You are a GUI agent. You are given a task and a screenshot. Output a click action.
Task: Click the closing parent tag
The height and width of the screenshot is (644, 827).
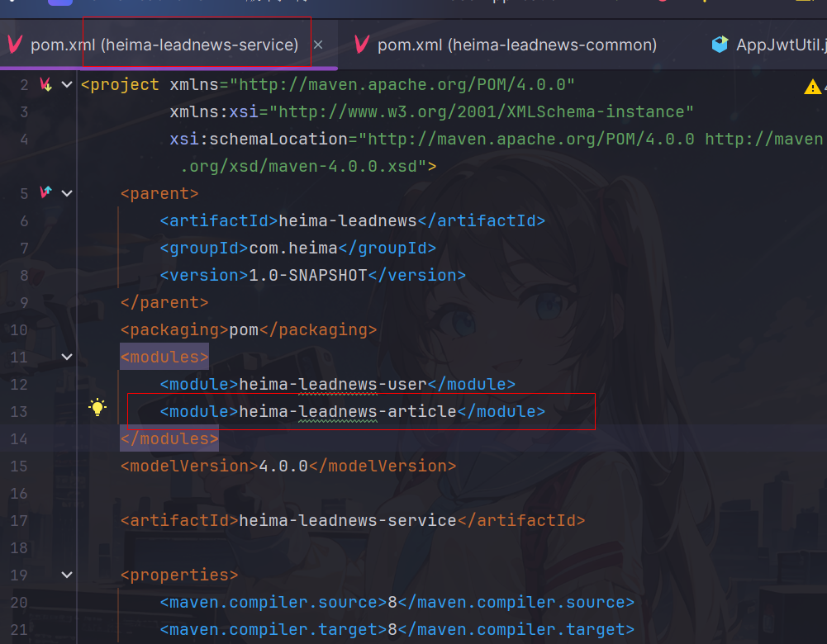coord(164,302)
